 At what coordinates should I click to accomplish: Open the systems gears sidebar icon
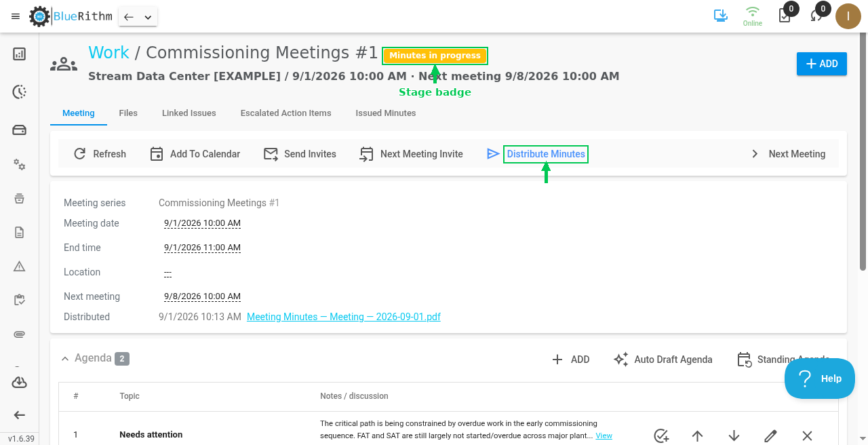[20, 165]
